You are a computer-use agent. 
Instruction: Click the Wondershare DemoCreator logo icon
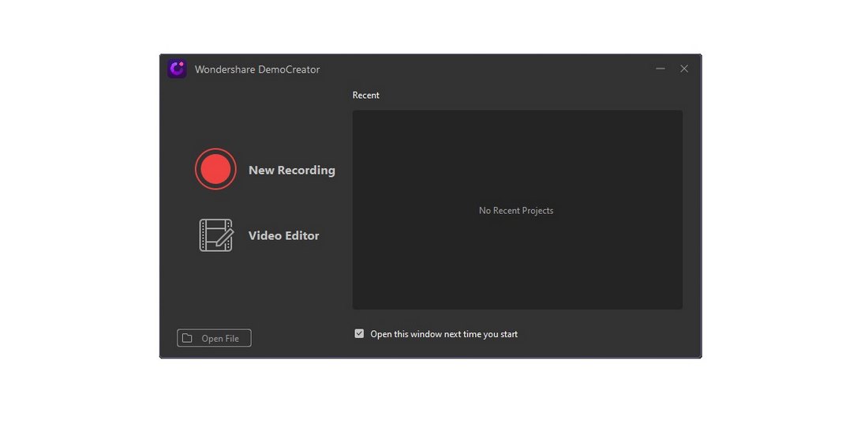tap(177, 69)
